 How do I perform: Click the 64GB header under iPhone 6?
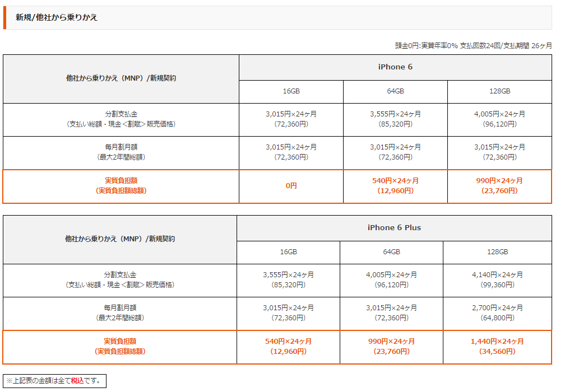[395, 91]
